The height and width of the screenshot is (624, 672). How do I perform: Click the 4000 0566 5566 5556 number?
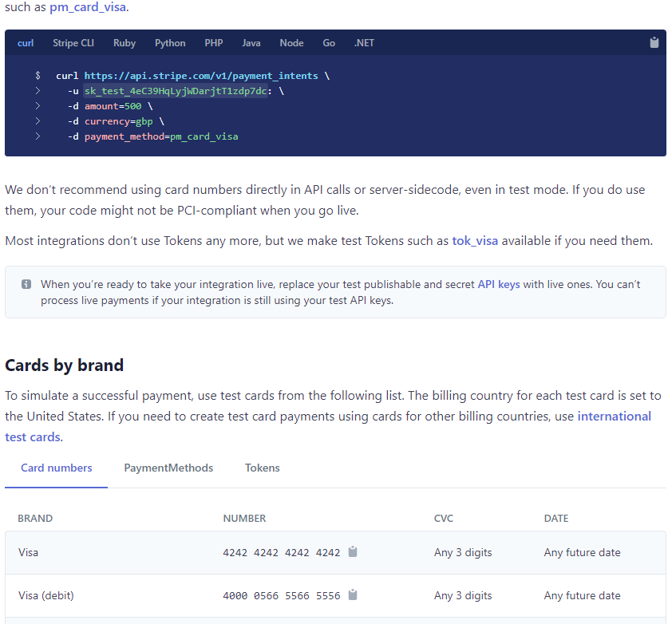[282, 596]
